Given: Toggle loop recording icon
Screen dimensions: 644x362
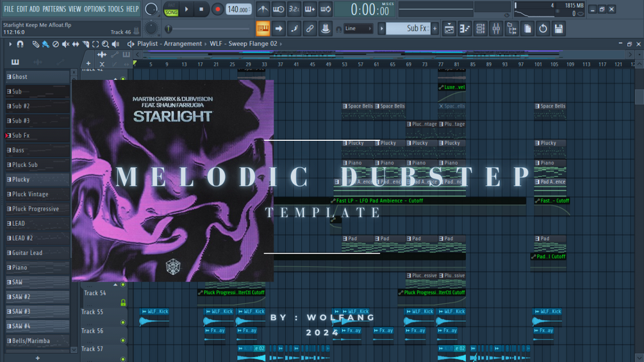Looking at the screenshot, I should [326, 9].
